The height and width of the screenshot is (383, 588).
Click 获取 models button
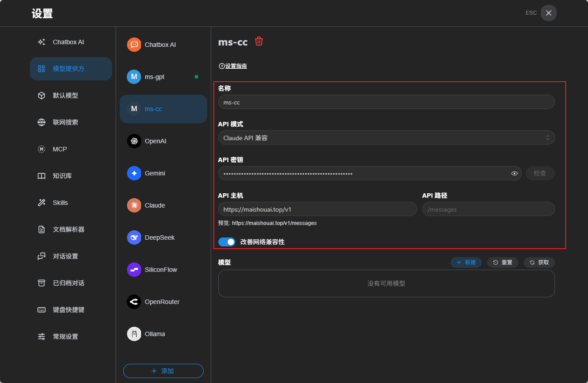coord(539,262)
